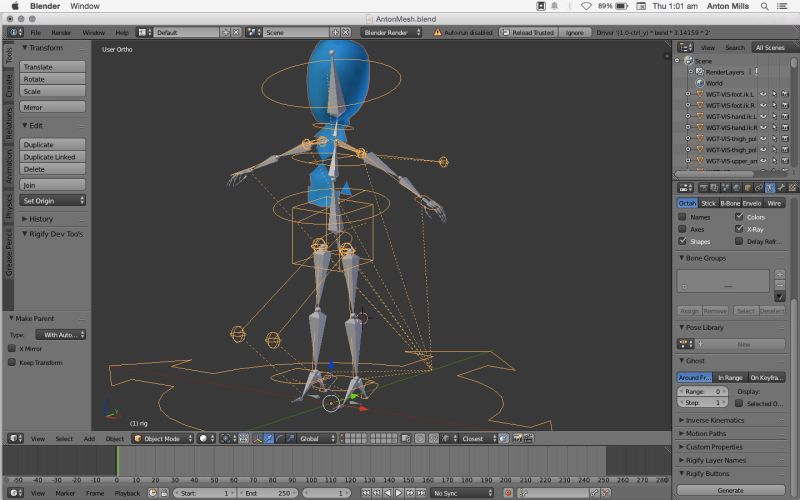Click the Translate button
Image resolution: width=800 pixels, height=500 pixels.
pyautogui.click(x=53, y=67)
